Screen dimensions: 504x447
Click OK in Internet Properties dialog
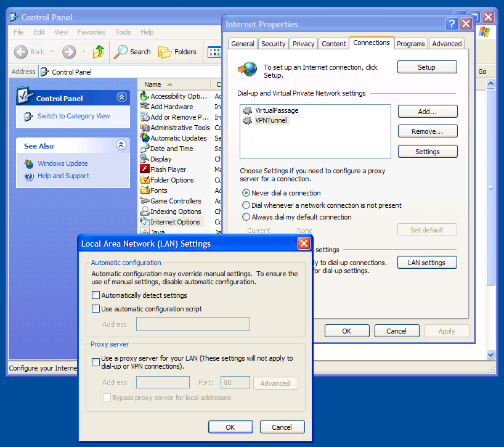347,331
